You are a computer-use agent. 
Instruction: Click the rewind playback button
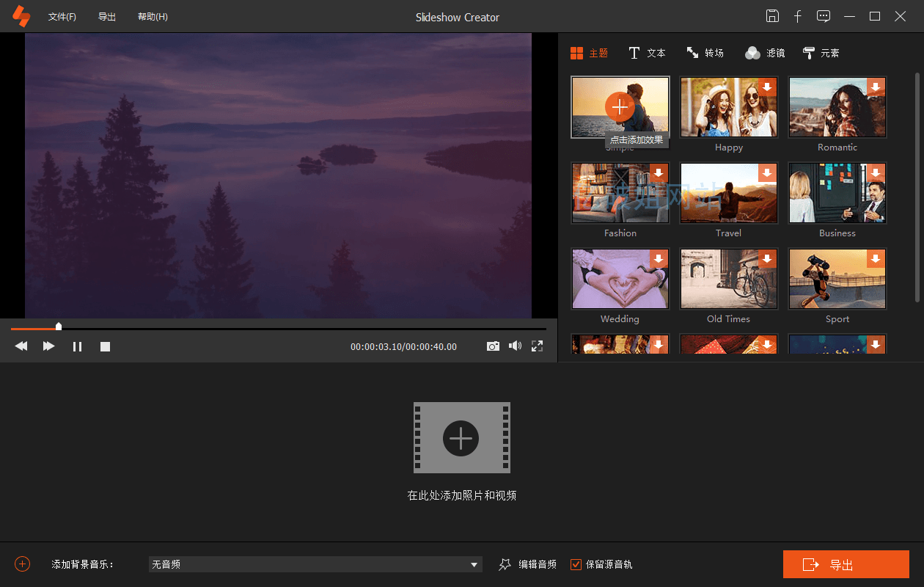21,346
